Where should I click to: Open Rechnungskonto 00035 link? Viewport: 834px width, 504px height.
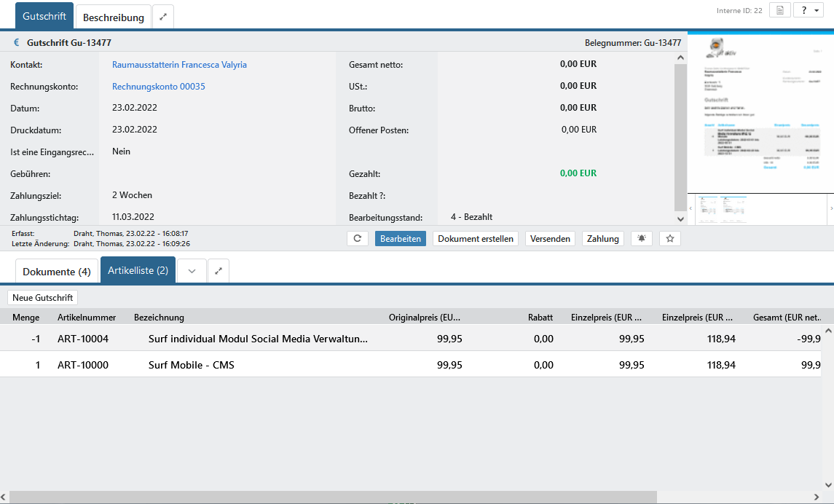point(158,87)
